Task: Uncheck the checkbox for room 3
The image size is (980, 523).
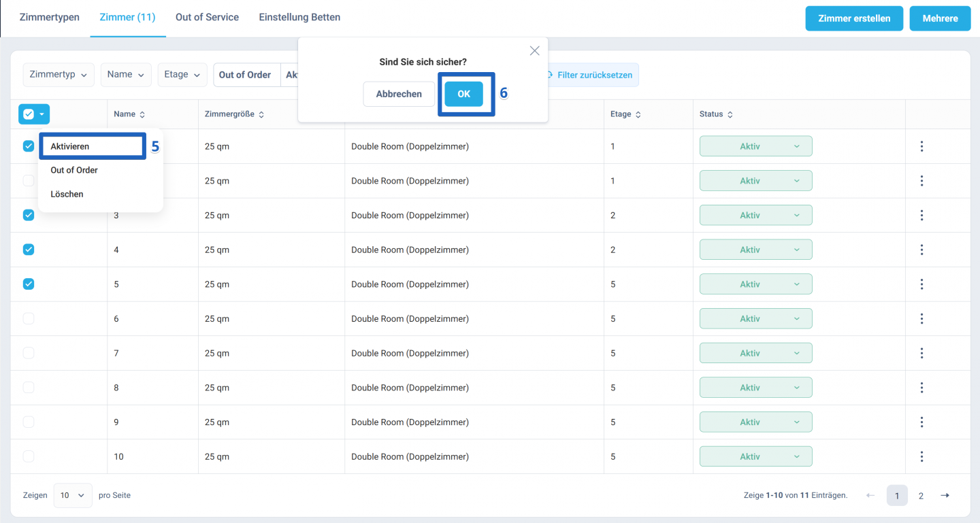Action: [x=29, y=215]
